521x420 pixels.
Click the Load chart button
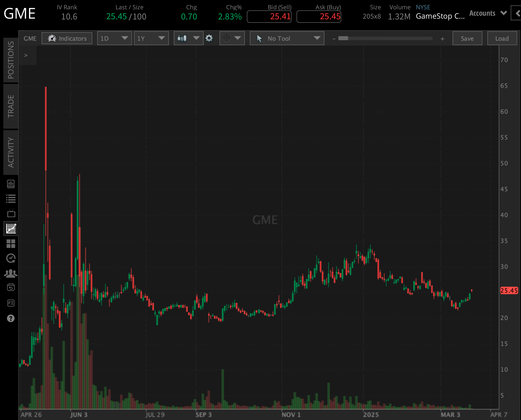[502, 38]
